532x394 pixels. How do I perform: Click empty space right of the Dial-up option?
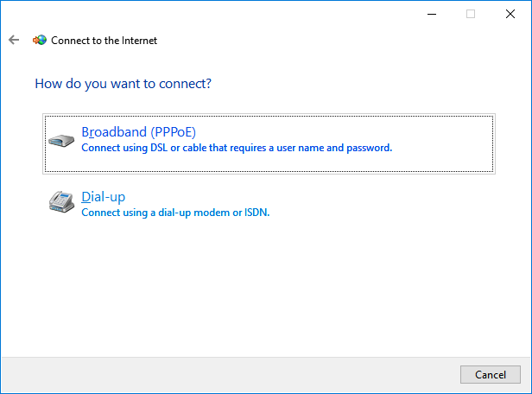click(x=389, y=204)
